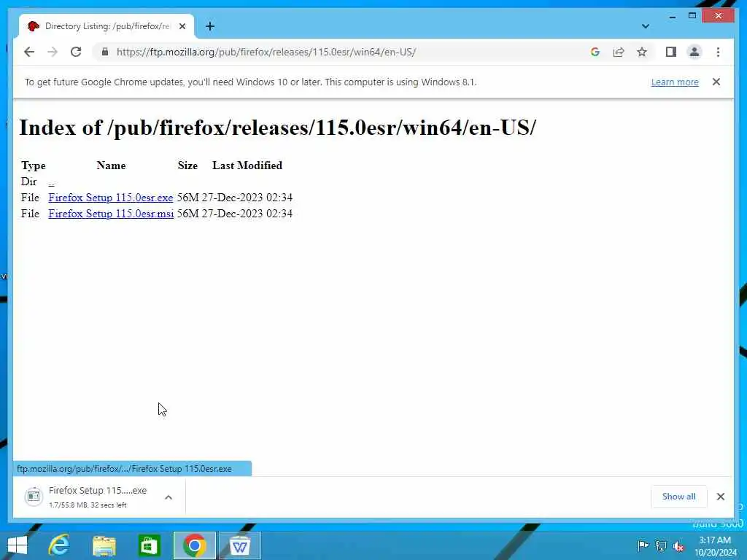Click the network icon in the system tray
747x560 pixels.
661,545
